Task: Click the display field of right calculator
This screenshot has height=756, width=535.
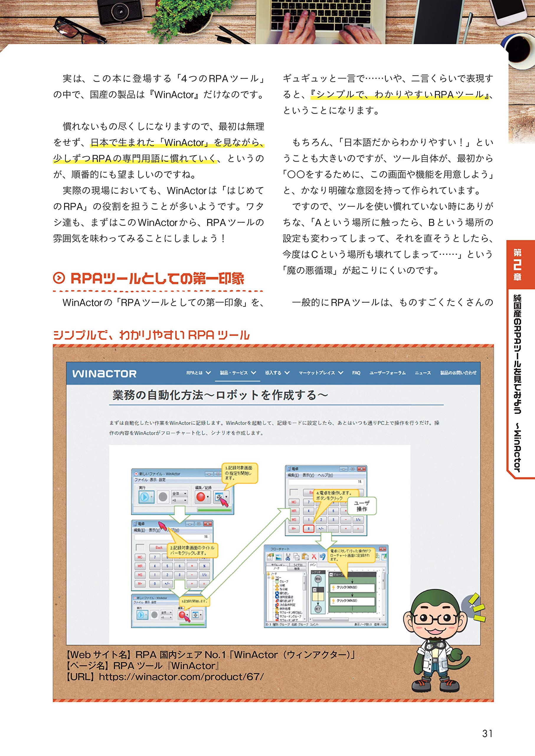Action: tap(326, 482)
